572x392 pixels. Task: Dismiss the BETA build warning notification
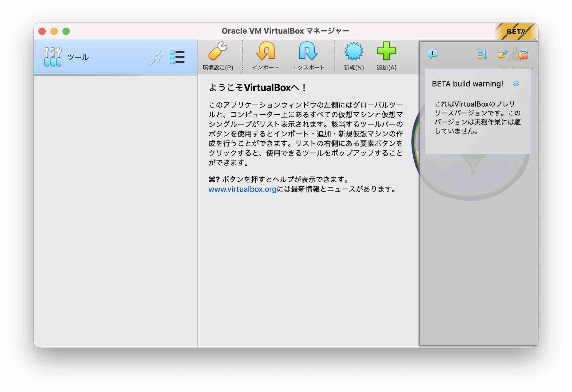tap(516, 83)
